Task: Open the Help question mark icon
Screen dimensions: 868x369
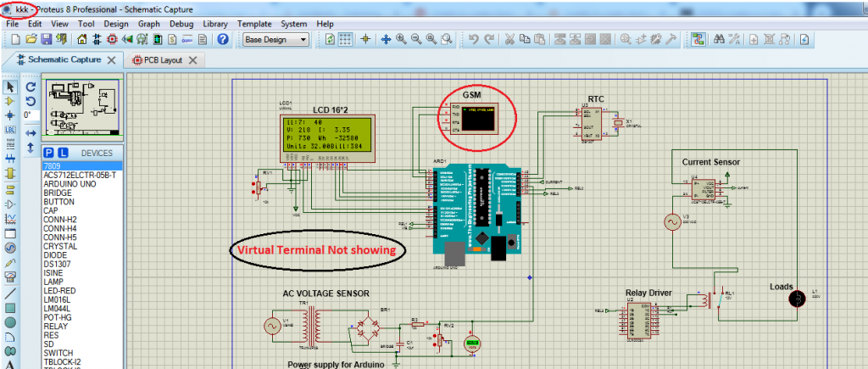Action: click(x=223, y=39)
